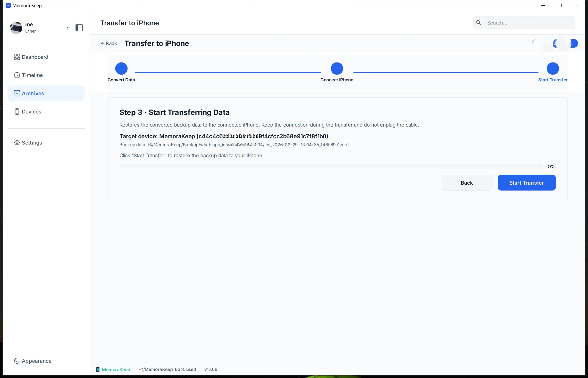The image size is (588, 378).
Task: Toggle Appearance dark mode moon icon
Action: coord(17,361)
